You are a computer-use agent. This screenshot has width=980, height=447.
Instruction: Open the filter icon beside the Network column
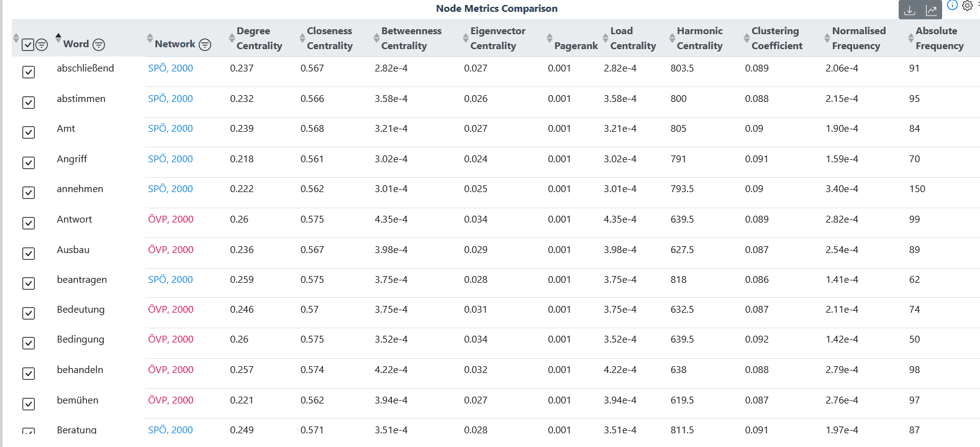pos(205,45)
